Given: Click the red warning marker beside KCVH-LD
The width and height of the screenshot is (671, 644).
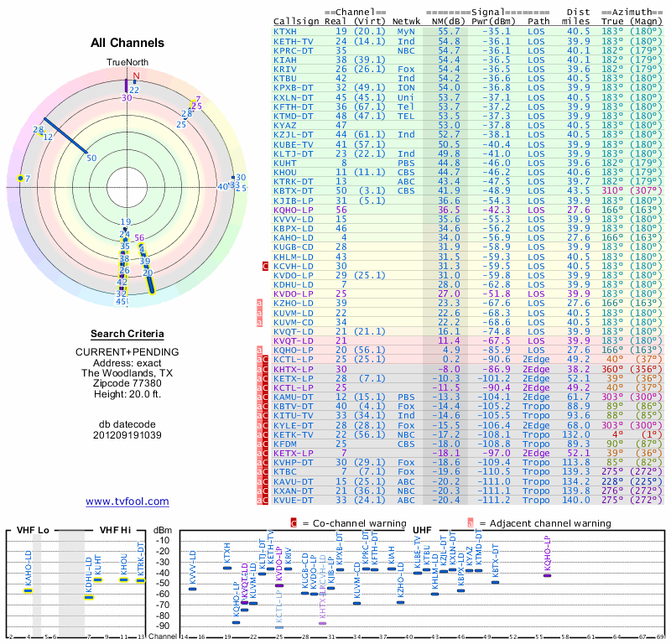Looking at the screenshot, I should (266, 266).
